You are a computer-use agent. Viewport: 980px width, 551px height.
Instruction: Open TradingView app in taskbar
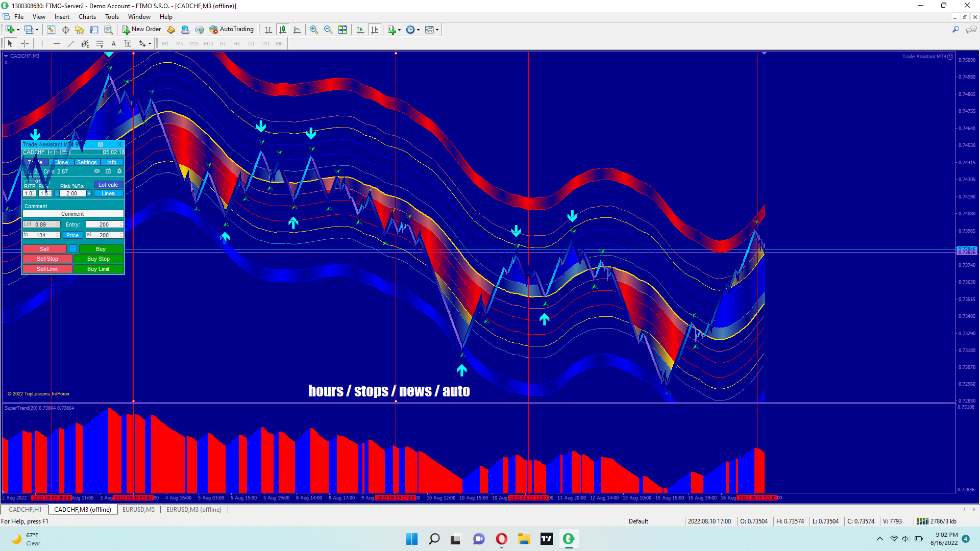point(546,539)
